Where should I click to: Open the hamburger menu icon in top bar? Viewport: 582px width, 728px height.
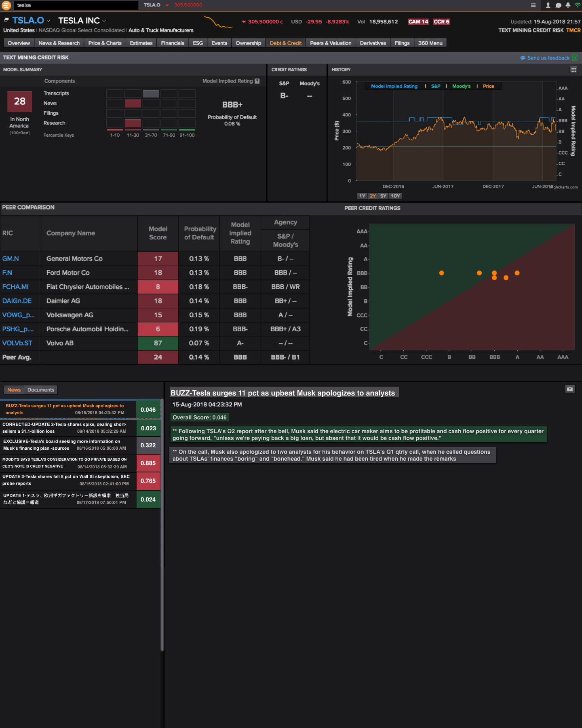[533, 5]
